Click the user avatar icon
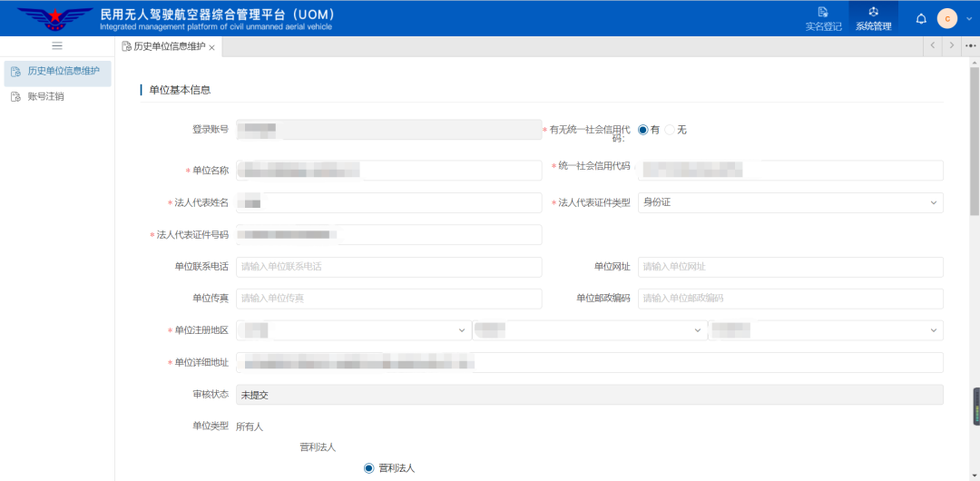 pyautogui.click(x=947, y=18)
